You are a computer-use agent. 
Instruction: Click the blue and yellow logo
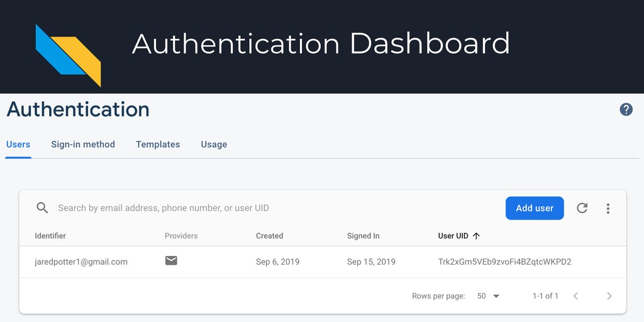click(68, 55)
